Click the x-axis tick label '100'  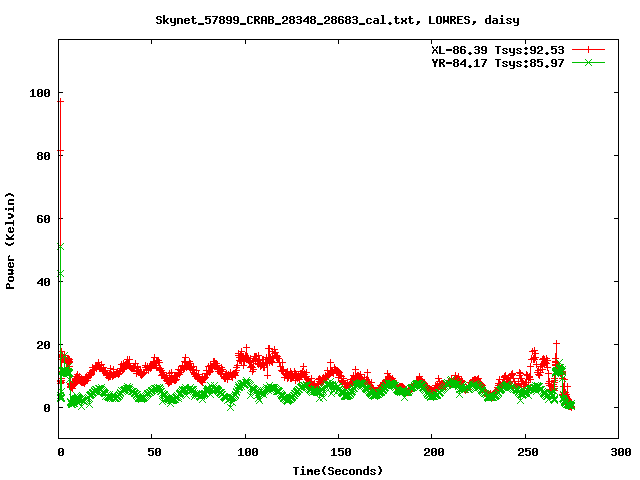click(x=247, y=452)
